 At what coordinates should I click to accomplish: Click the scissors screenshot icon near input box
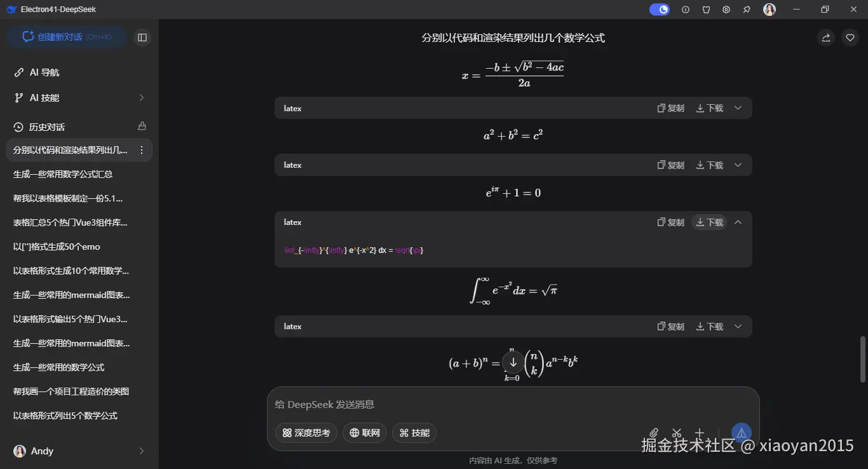(x=676, y=432)
